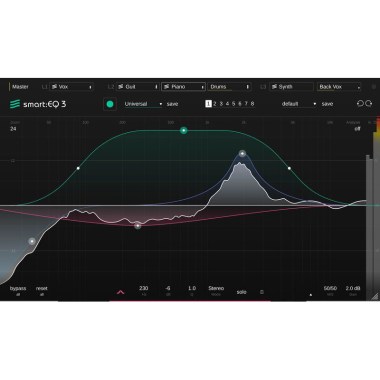This screenshot has width=380, height=380.
Task: Click the delete band trash icon
Action: 262,292
